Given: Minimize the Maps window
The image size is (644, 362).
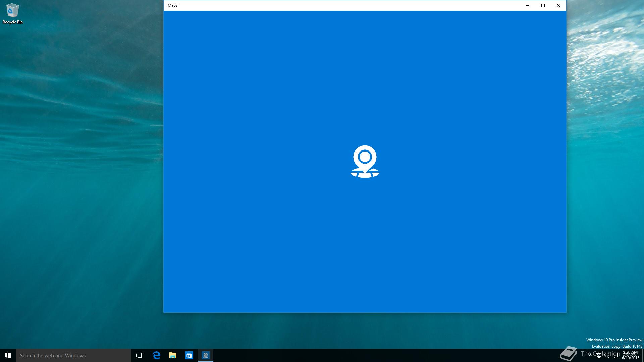Looking at the screenshot, I should click(528, 5).
